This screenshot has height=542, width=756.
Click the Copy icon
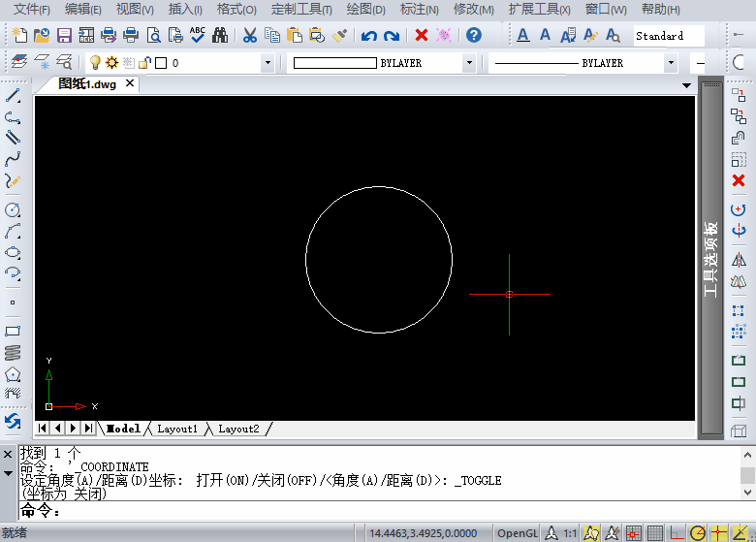click(x=272, y=35)
